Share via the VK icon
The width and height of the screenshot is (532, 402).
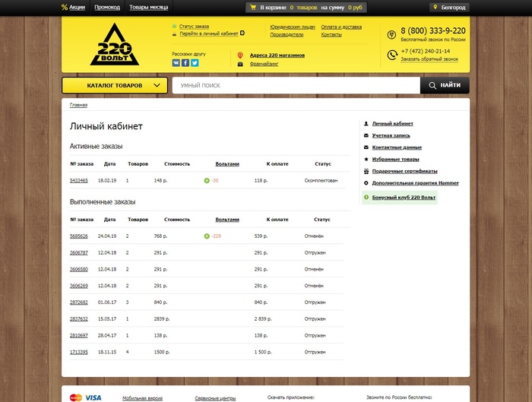click(176, 63)
